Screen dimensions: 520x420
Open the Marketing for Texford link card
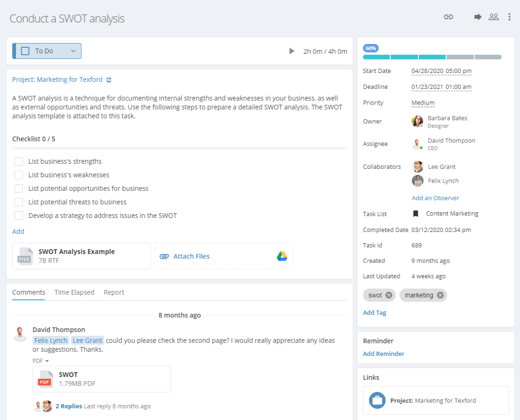coord(436,400)
